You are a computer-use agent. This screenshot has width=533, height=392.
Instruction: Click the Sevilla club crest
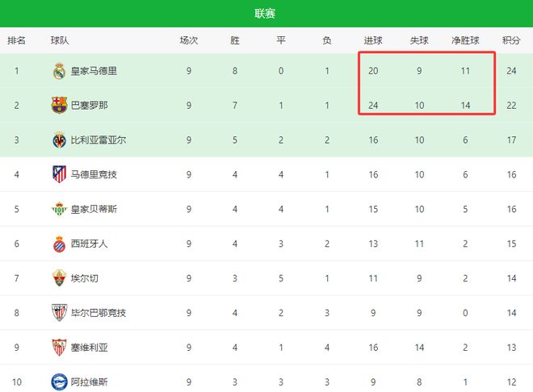[x=59, y=348]
